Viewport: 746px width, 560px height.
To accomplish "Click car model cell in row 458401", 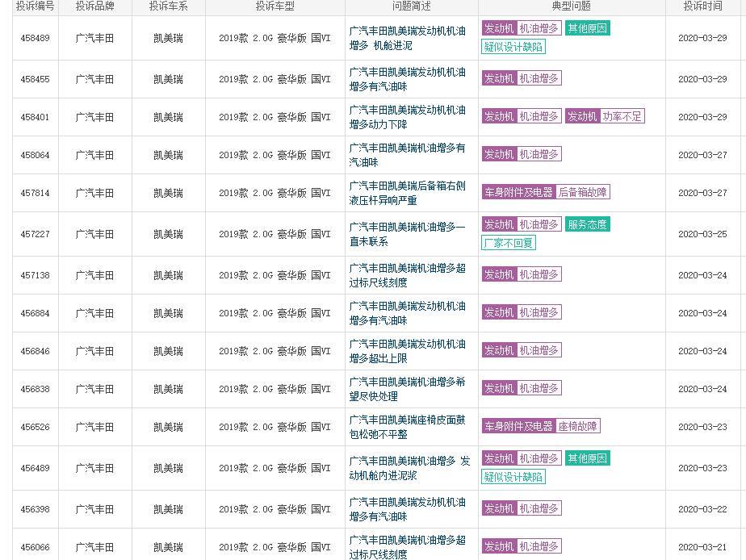I will tap(275, 118).
